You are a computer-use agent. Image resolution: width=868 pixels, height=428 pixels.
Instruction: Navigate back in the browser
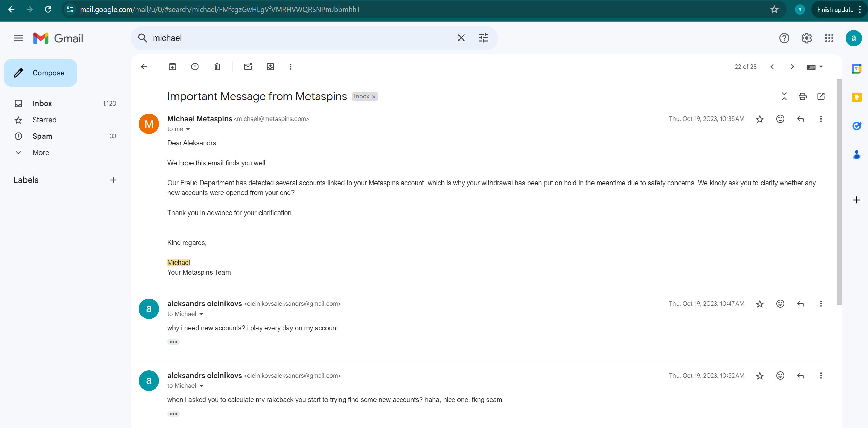(11, 10)
